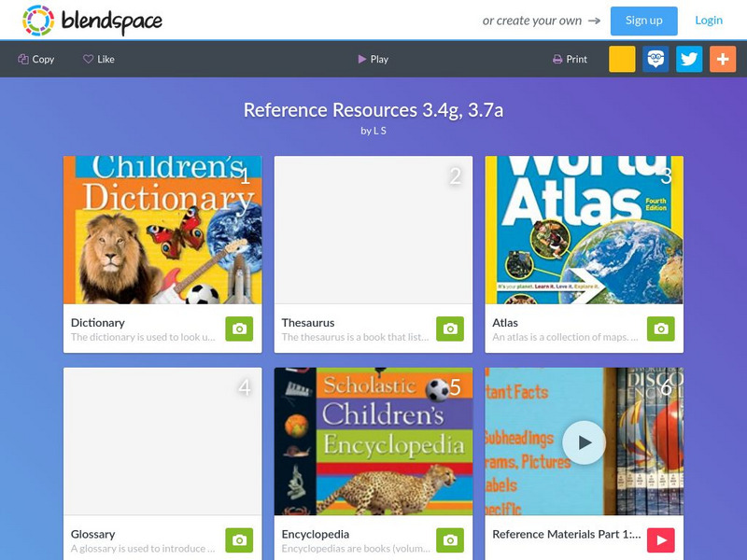
Task: Click the Glossary camera icon
Action: 239,540
